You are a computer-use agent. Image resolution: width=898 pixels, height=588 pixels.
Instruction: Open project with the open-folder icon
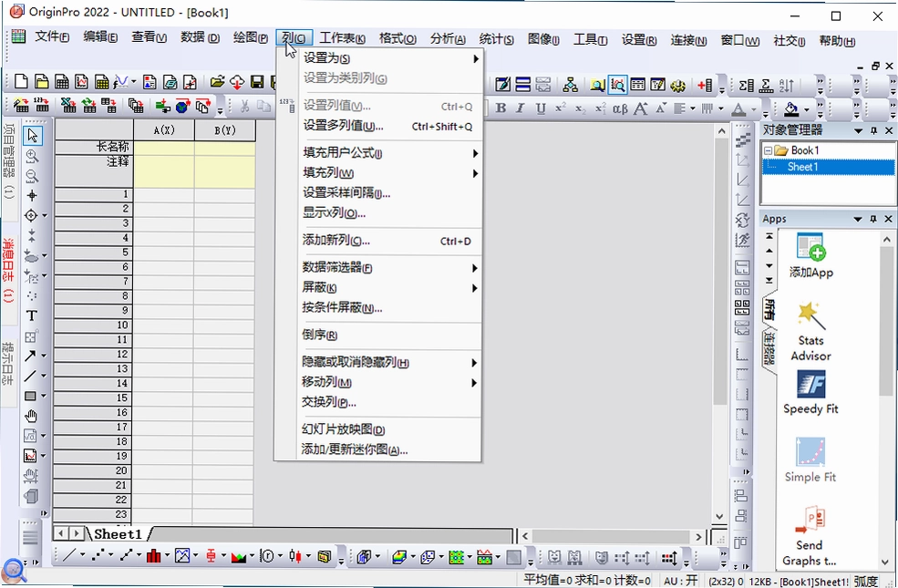pos(217,82)
